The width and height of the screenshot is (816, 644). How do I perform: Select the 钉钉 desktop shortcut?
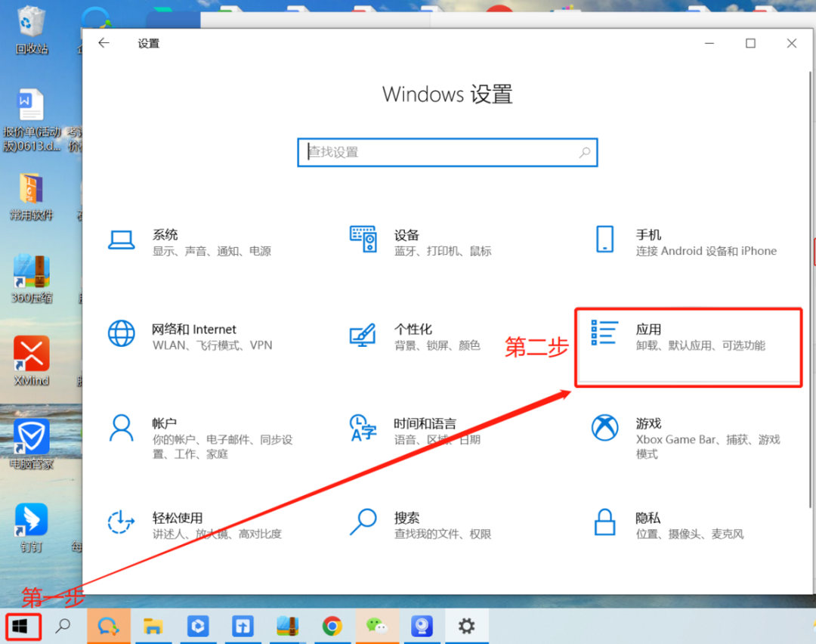coord(31,528)
